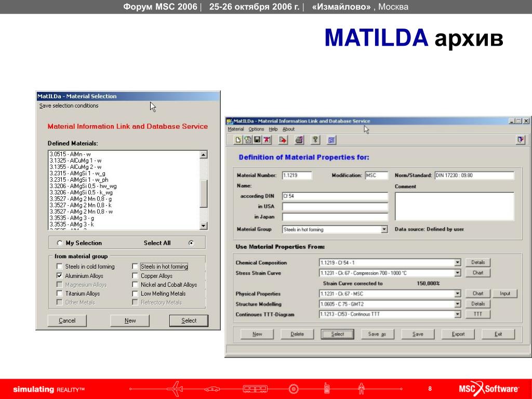Click the New material toolbar icon

(x=238, y=140)
